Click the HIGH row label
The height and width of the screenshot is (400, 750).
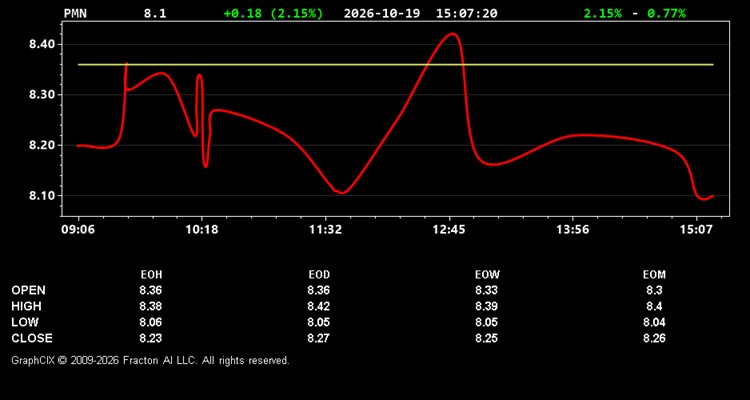tap(26, 306)
